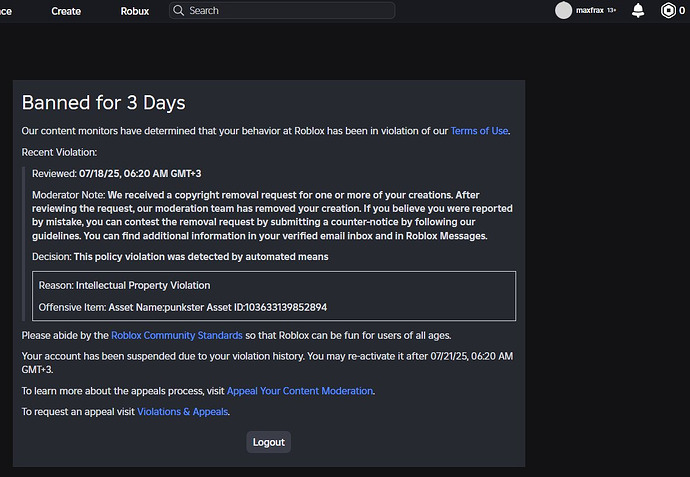Viewport: 690px width, 477px height.
Task: Click the Moderator Note paragraph
Action: pos(272,216)
